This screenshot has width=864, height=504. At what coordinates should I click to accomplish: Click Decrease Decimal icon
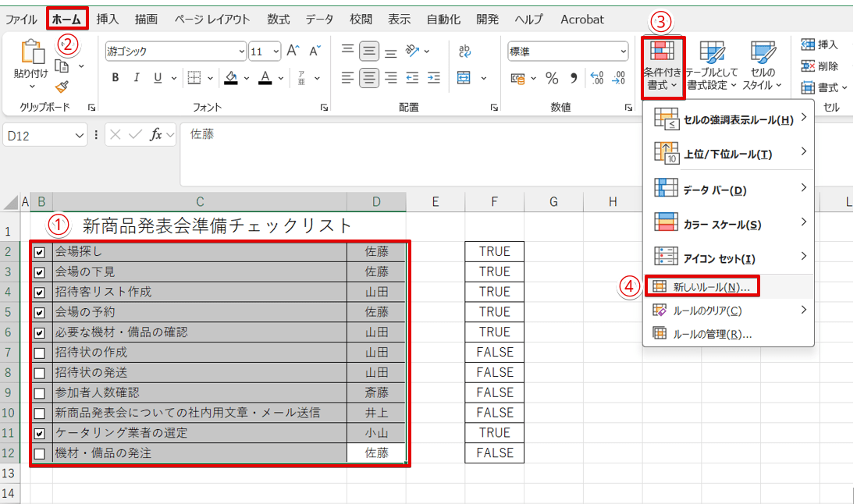(619, 78)
